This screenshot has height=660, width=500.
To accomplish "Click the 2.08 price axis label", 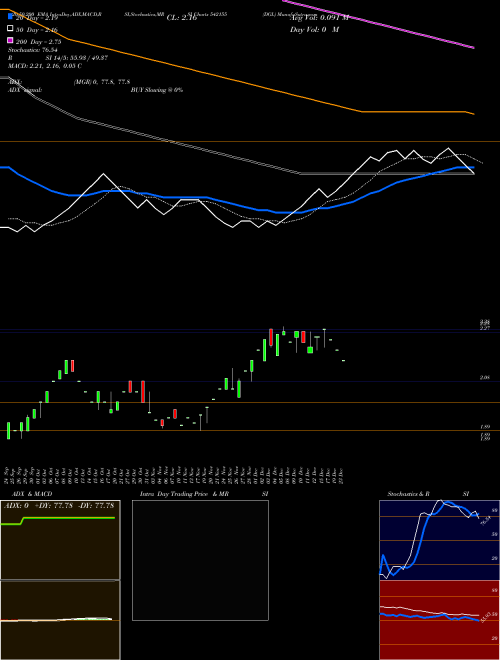I will [x=484, y=378].
